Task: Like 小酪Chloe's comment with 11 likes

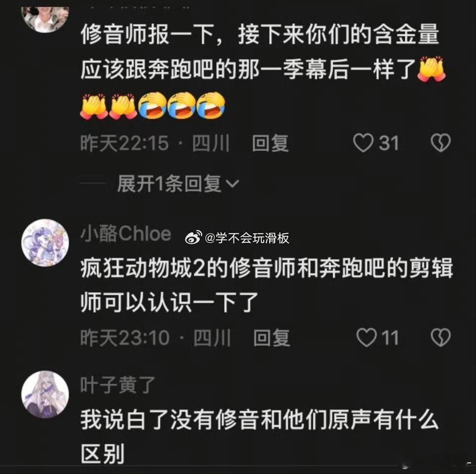Action: pyautogui.click(x=366, y=338)
